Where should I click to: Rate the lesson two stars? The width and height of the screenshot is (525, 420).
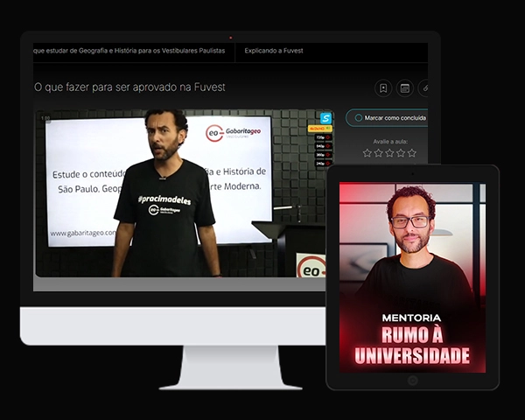point(378,153)
